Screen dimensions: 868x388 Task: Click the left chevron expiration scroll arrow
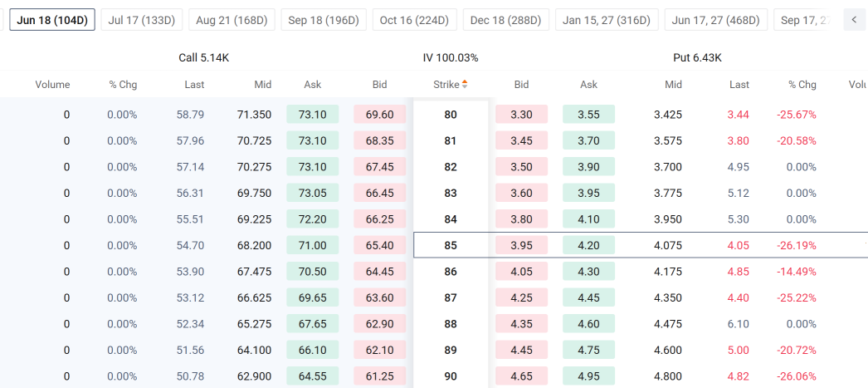pyautogui.click(x=854, y=20)
